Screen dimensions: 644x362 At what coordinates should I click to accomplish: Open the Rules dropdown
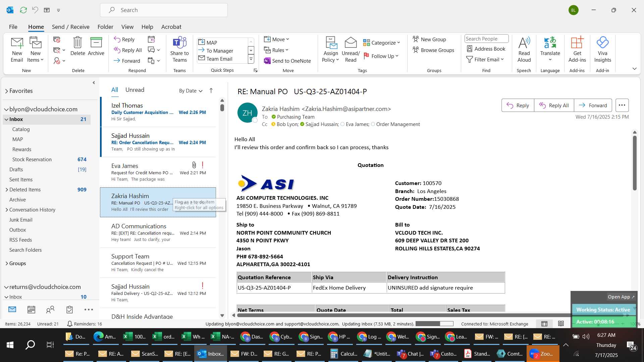coord(276,50)
